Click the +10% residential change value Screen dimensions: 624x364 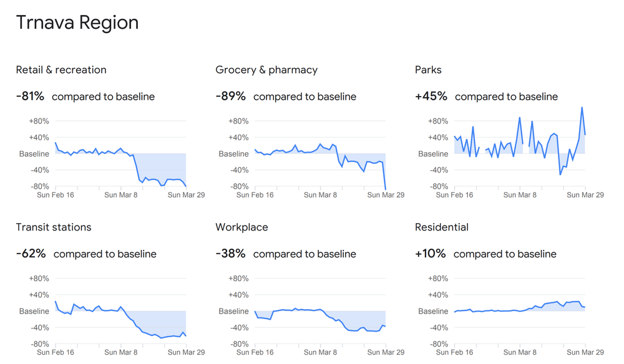pos(431,254)
